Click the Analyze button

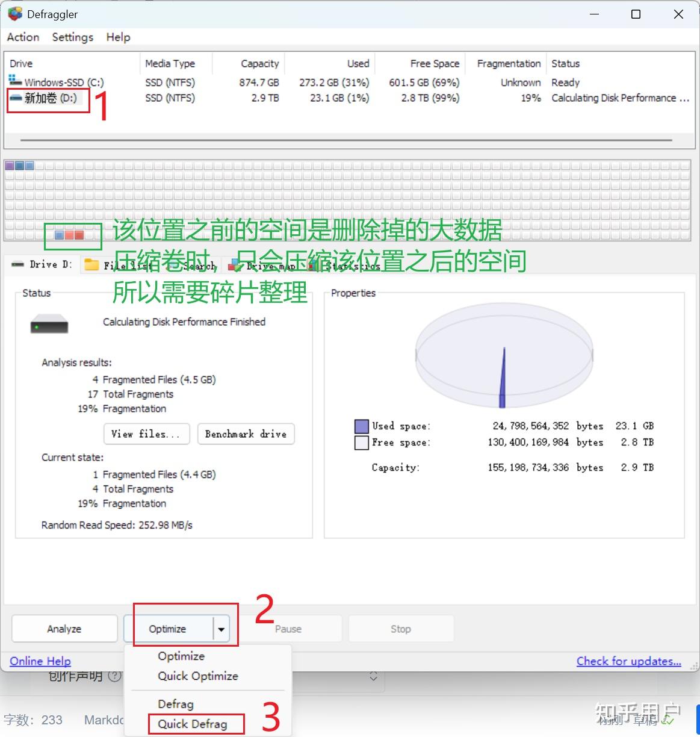[x=64, y=629]
